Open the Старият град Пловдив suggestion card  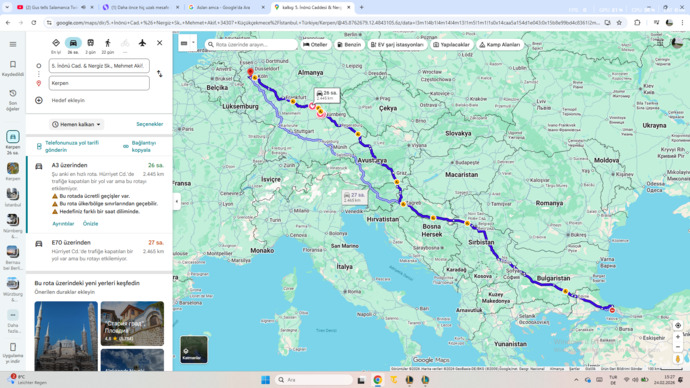[132, 323]
